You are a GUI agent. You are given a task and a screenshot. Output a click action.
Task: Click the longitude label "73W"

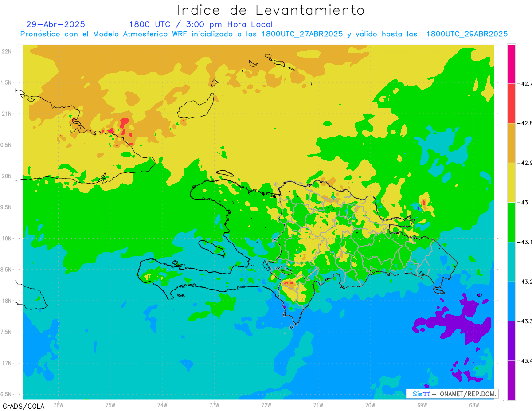[214, 405]
